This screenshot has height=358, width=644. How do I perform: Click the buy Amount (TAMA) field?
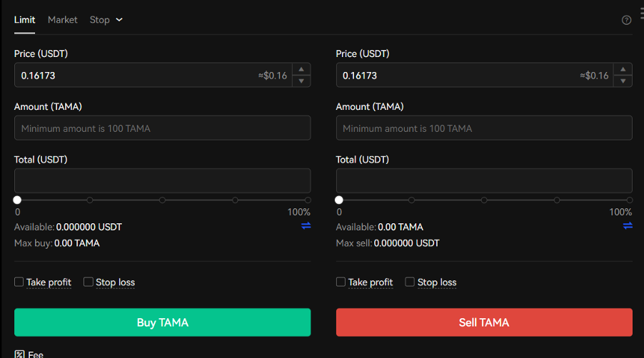(x=162, y=128)
